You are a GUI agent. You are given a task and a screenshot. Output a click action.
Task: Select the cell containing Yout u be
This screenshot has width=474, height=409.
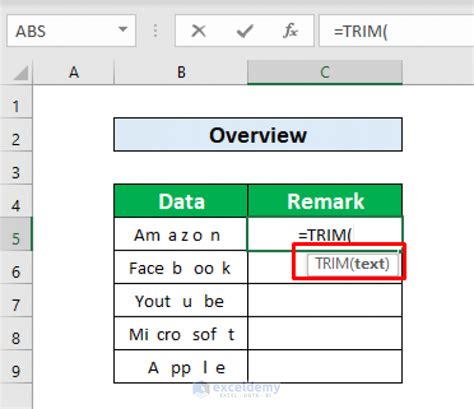coord(181,300)
